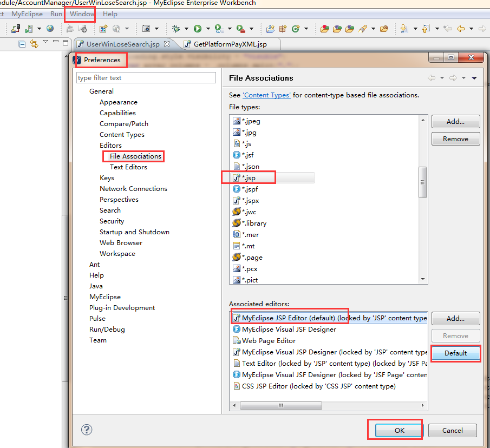Select File Associations in the preferences tree

tap(135, 156)
